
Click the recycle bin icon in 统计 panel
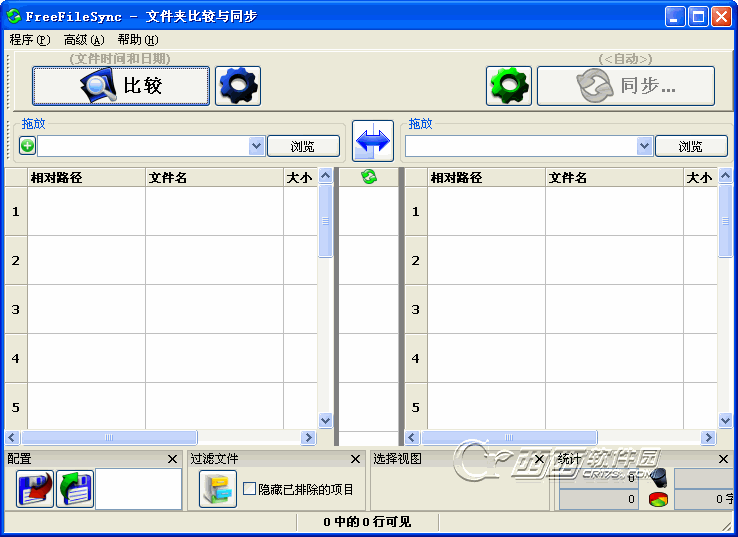point(658,478)
